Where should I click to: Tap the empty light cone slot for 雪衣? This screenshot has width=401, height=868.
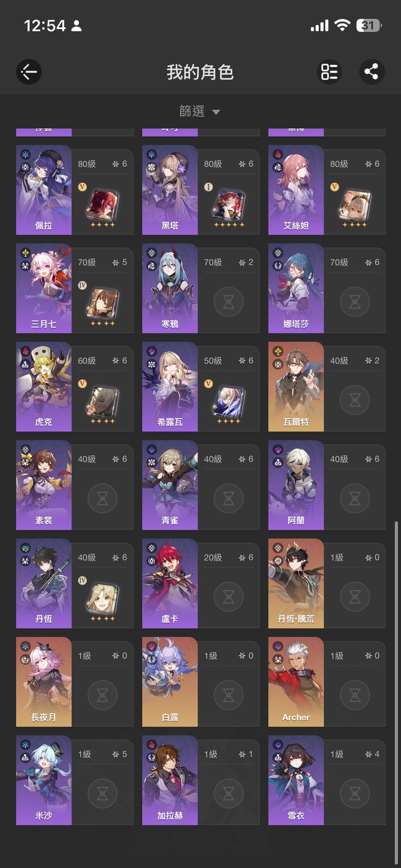point(354,793)
